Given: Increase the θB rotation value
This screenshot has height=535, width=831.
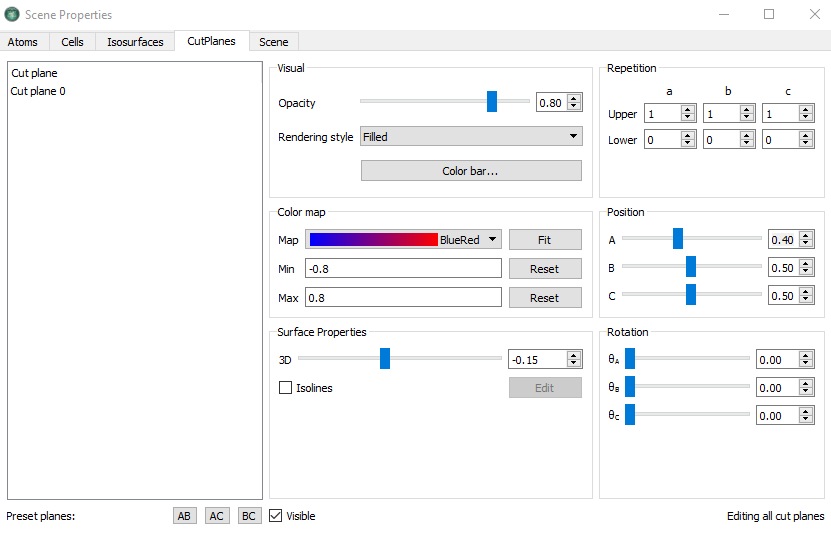Looking at the screenshot, I should coord(806,384).
